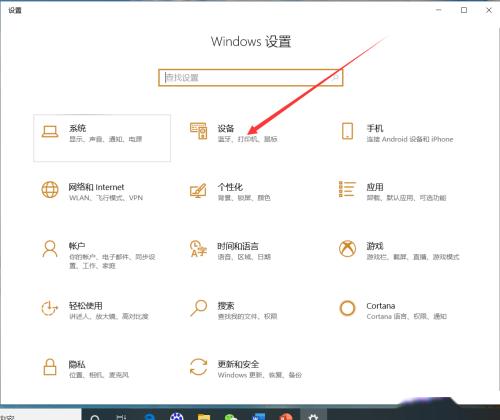Open the 网络和 Internet globe icon
This screenshot has height=420, width=500.
pos(50,190)
